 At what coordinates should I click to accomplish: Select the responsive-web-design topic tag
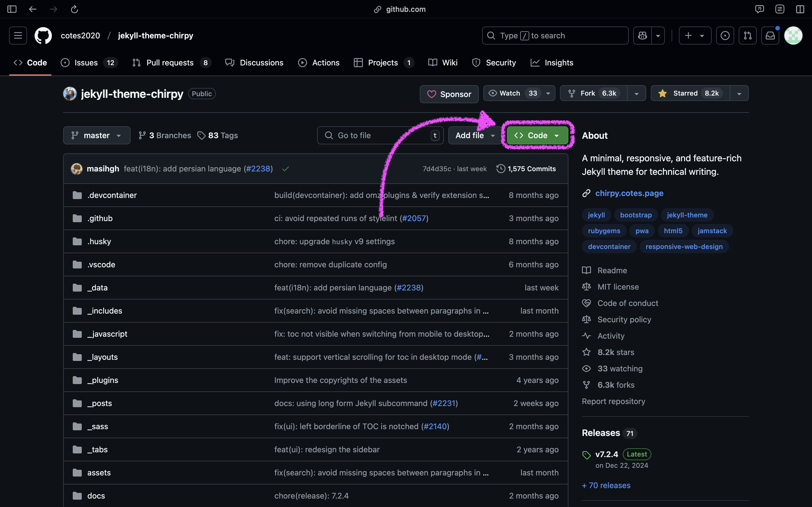(x=684, y=246)
